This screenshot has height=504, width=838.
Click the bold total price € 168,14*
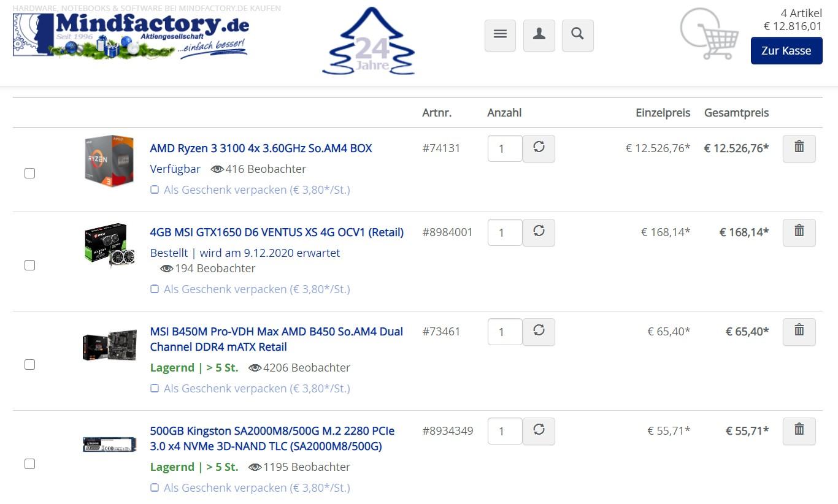[x=744, y=232]
